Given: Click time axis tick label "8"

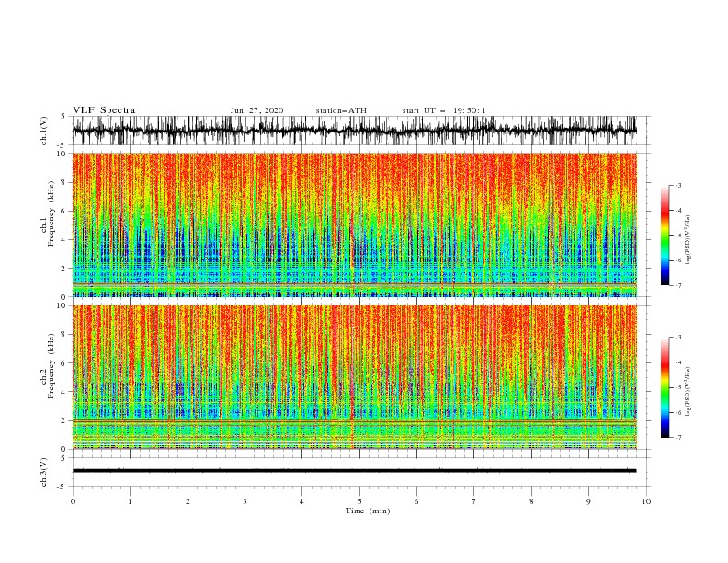Looking at the screenshot, I should pyautogui.click(x=531, y=501).
